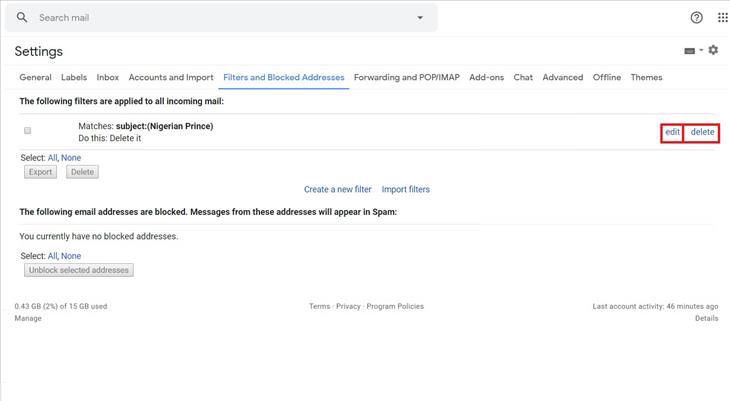Focus the Search mail field
Image resolution: width=730 pixels, height=401 pixels.
(x=221, y=18)
